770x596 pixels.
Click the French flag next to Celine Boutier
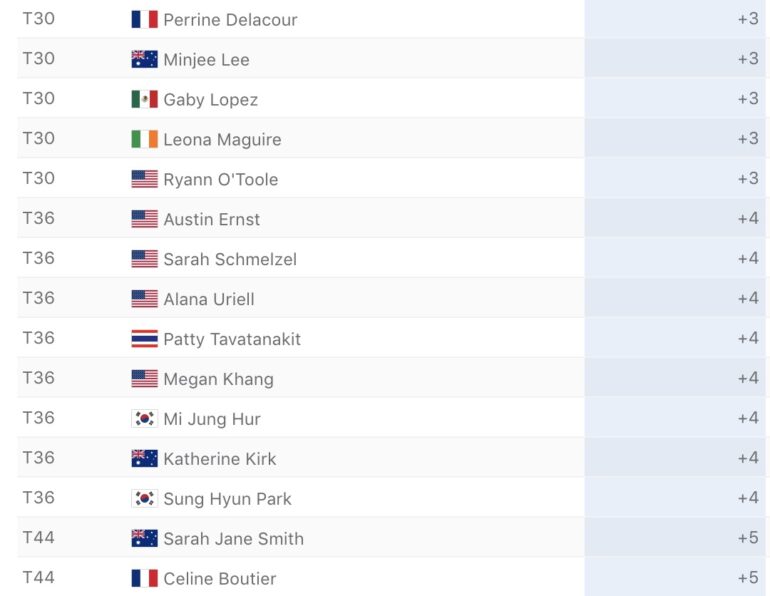tap(144, 578)
